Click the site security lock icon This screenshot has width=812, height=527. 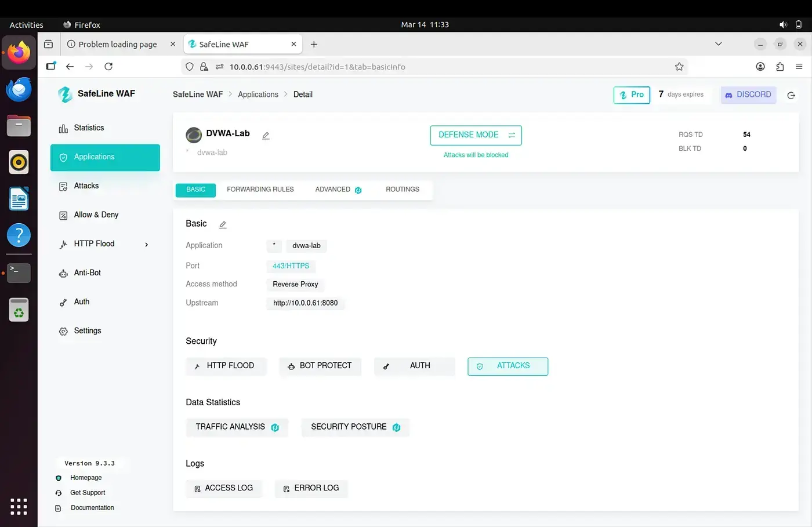click(x=204, y=67)
